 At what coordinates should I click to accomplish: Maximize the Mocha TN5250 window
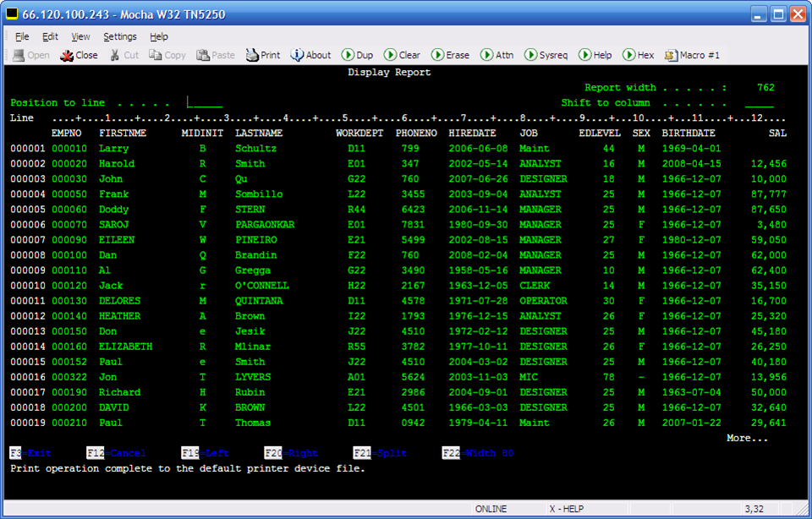tap(778, 14)
